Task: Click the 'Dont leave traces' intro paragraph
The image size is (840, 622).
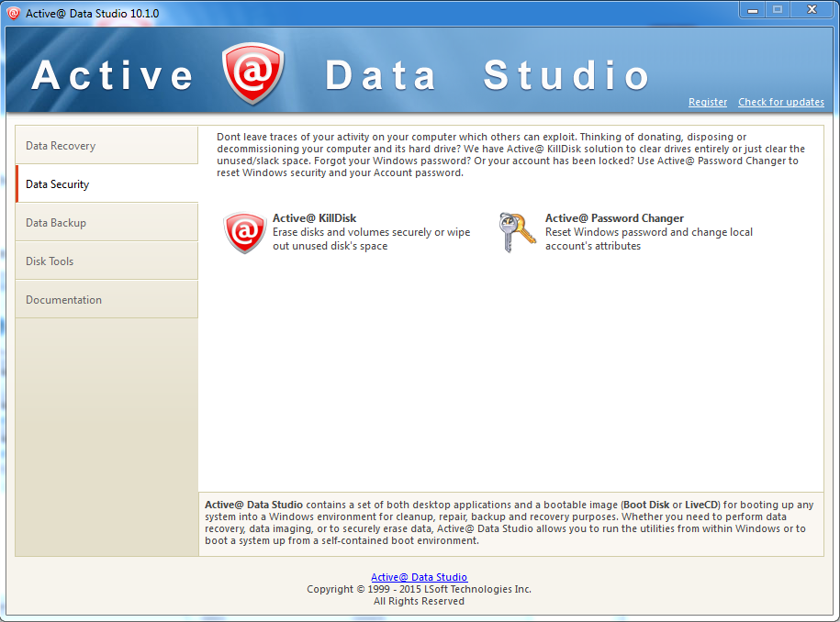Action: point(510,155)
